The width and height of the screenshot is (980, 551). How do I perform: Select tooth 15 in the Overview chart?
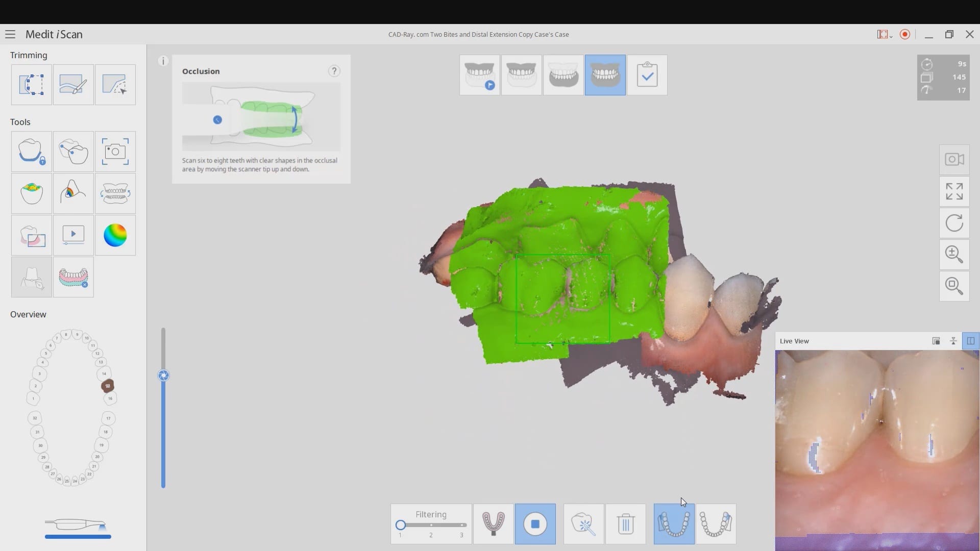point(107,386)
